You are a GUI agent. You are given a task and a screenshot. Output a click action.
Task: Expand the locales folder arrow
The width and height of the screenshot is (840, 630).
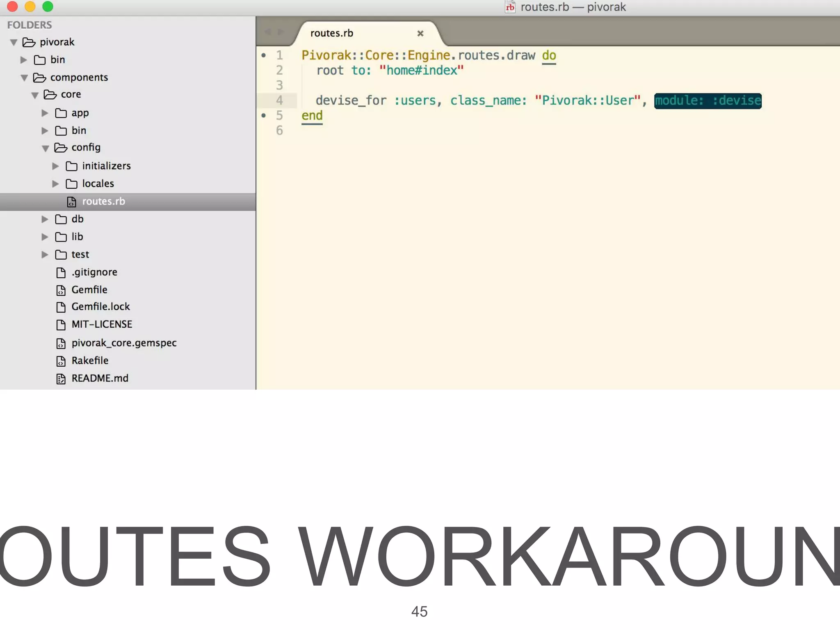pos(56,183)
